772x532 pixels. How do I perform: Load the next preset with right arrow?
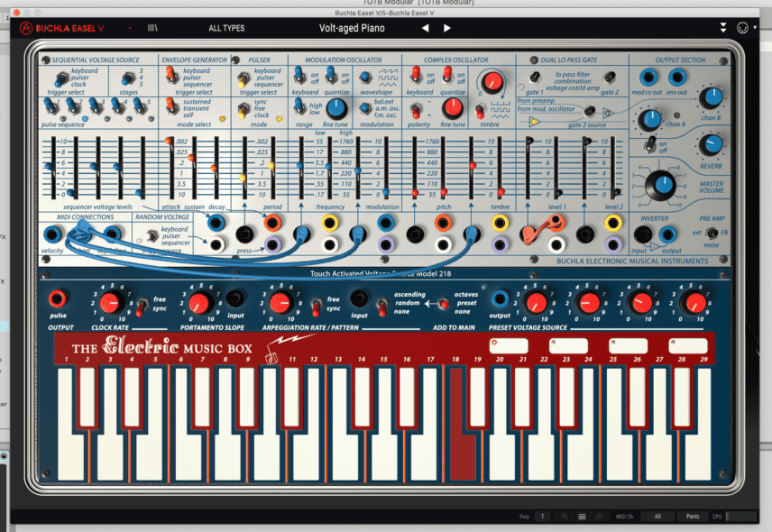click(x=447, y=28)
